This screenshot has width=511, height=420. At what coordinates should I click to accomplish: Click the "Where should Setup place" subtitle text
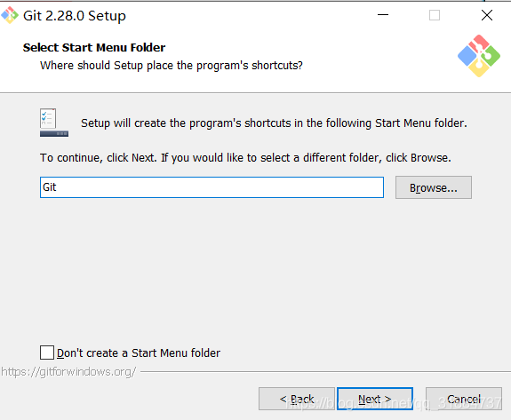(172, 66)
